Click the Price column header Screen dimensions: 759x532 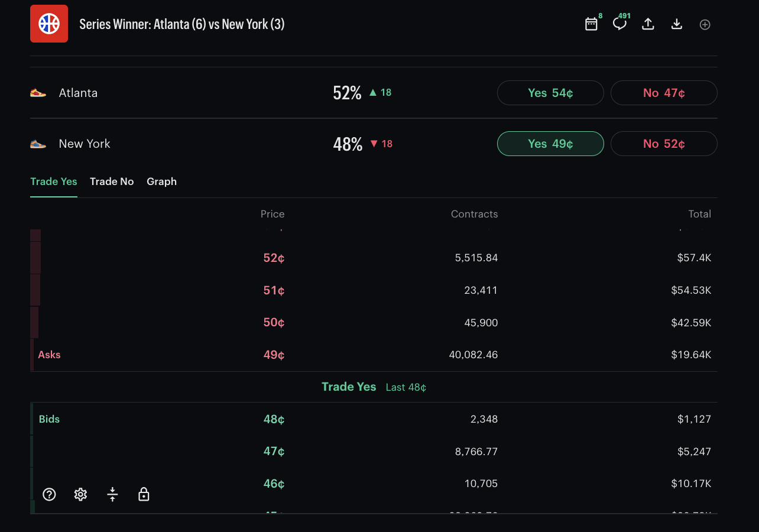[273, 214]
